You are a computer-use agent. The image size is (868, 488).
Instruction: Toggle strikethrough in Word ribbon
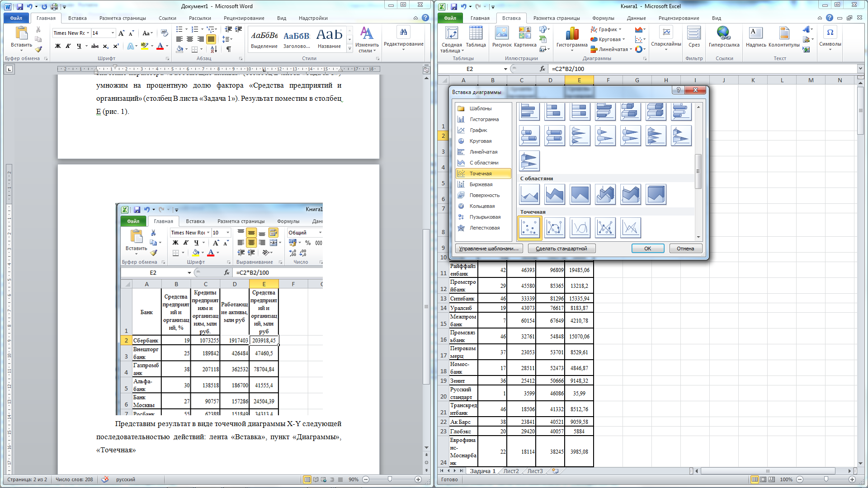coord(94,46)
